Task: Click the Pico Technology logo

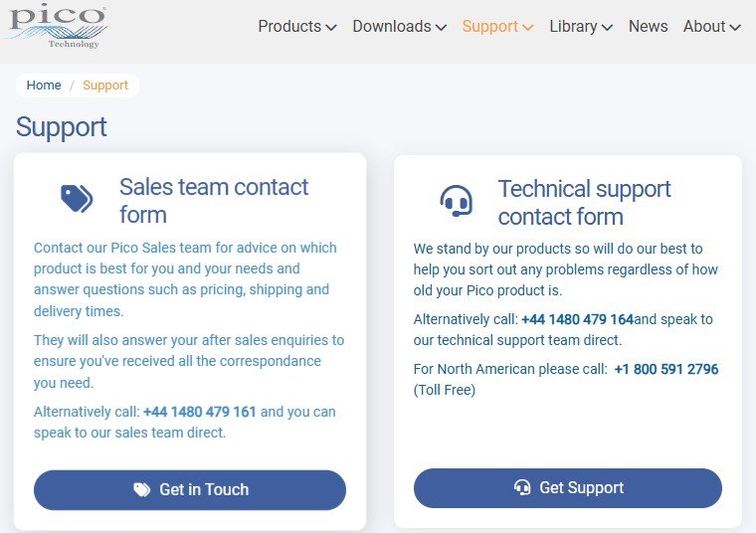Action: [58, 26]
